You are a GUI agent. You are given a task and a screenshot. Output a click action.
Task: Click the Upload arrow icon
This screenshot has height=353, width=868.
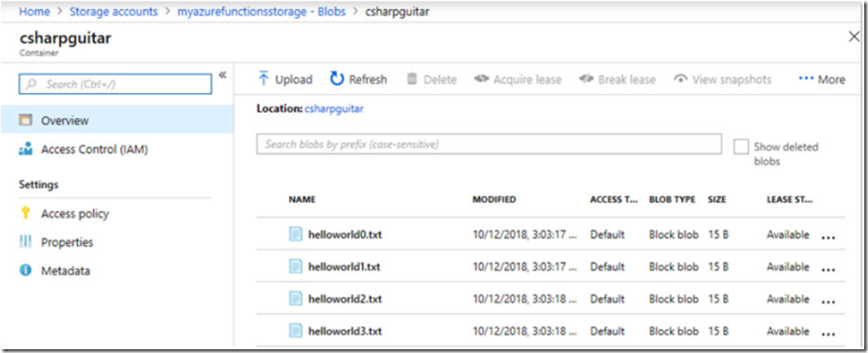pos(263,78)
